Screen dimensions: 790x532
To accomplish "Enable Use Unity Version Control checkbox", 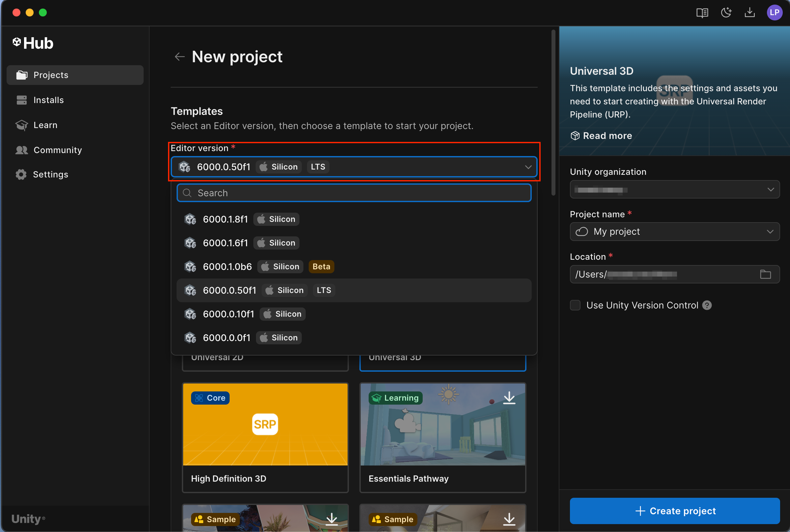I will (x=575, y=306).
